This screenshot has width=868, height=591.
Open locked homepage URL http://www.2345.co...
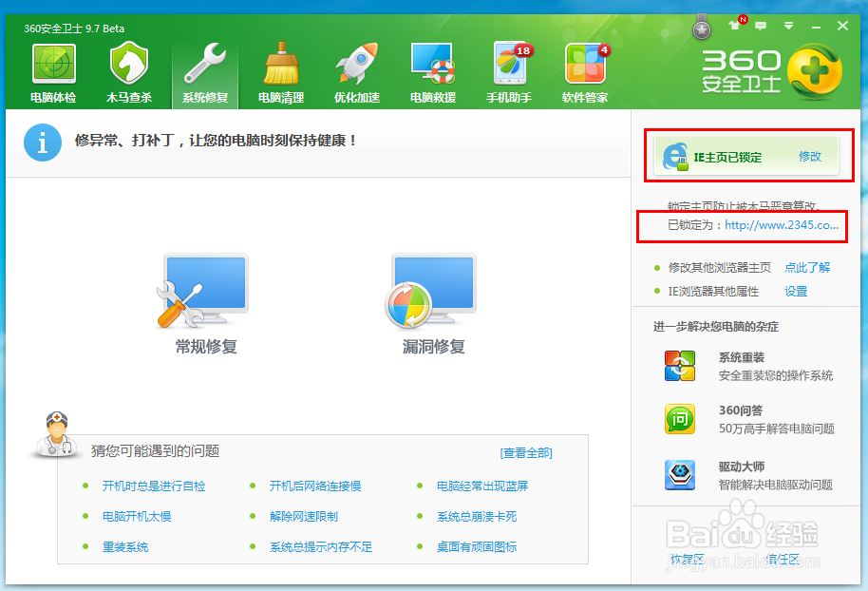pos(782,225)
